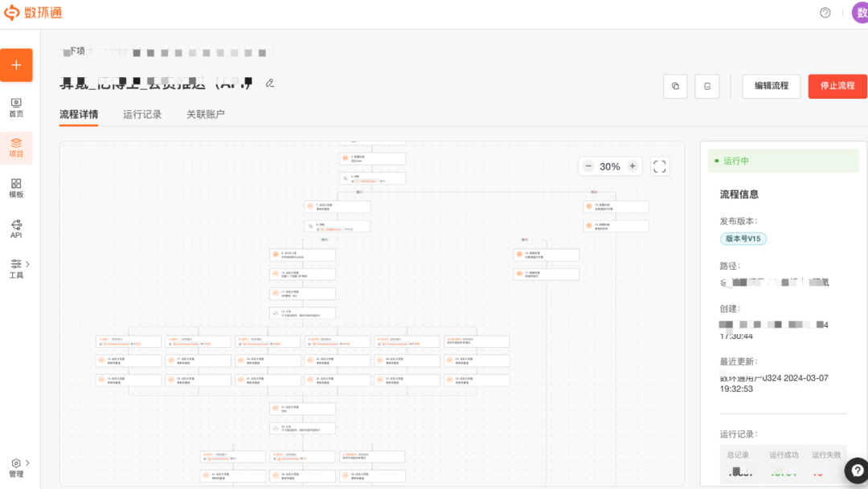Zoom in the canvas with plus button

point(633,166)
